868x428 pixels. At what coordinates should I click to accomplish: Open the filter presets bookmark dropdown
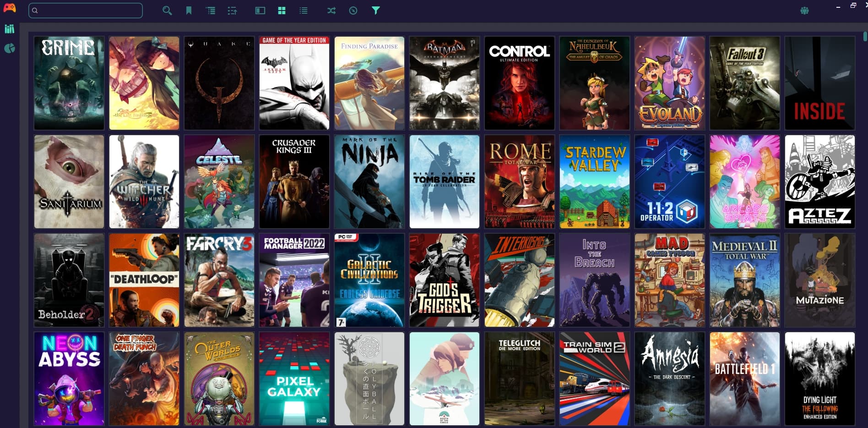[189, 11]
